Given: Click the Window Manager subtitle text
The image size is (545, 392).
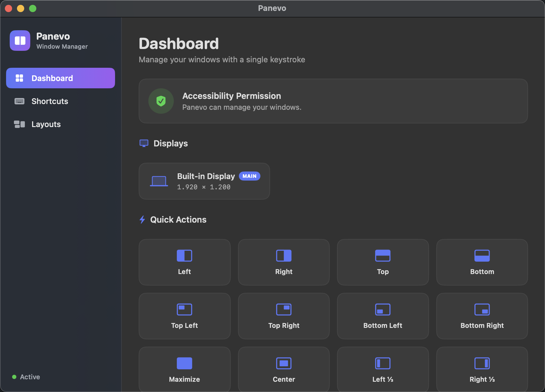Looking at the screenshot, I should pyautogui.click(x=62, y=47).
